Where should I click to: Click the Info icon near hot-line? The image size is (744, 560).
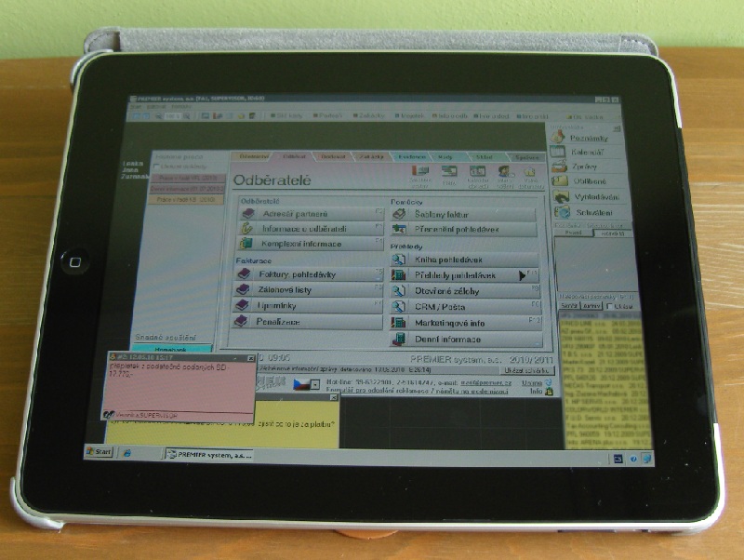549,392
